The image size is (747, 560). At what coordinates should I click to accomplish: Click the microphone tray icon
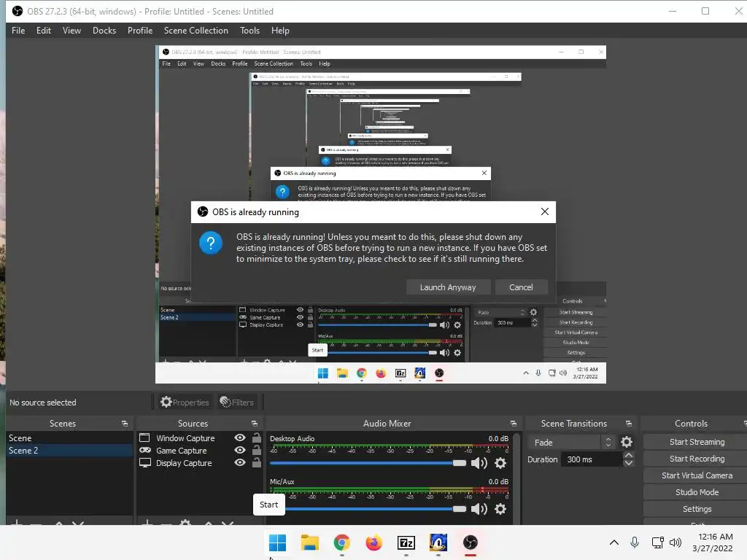click(635, 542)
